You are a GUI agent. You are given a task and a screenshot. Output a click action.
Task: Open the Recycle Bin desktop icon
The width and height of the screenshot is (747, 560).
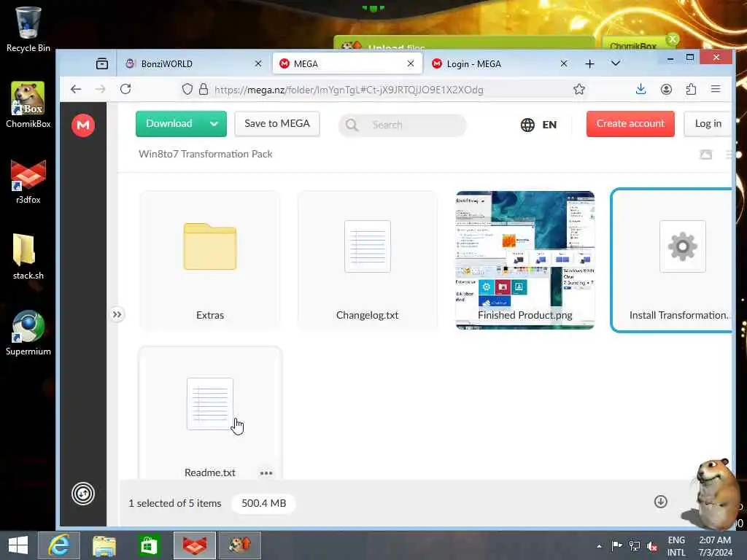[x=28, y=28]
